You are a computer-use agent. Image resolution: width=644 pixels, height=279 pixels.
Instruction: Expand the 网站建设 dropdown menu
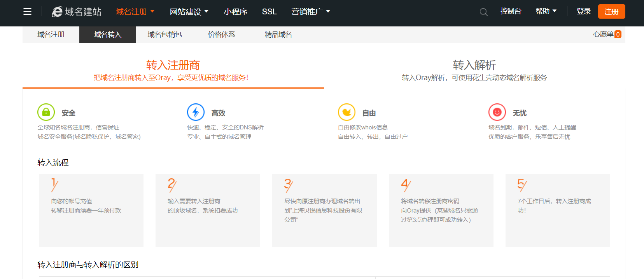(x=189, y=12)
